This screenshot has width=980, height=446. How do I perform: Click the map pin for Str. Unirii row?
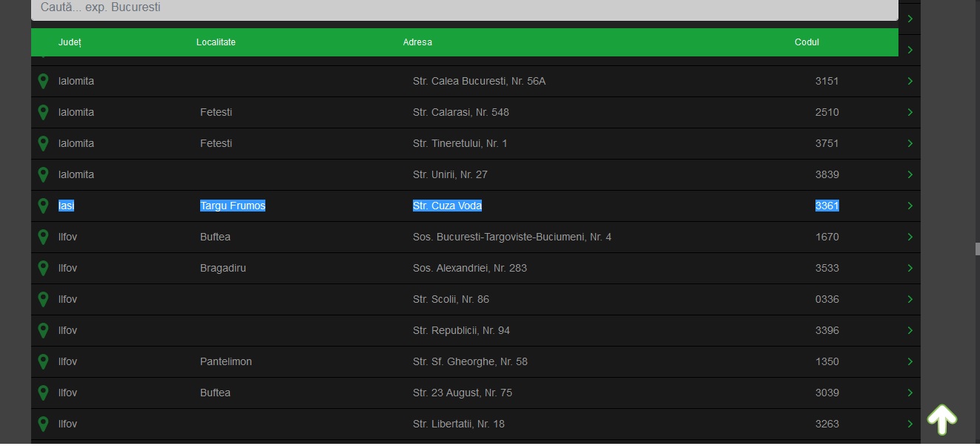point(43,174)
